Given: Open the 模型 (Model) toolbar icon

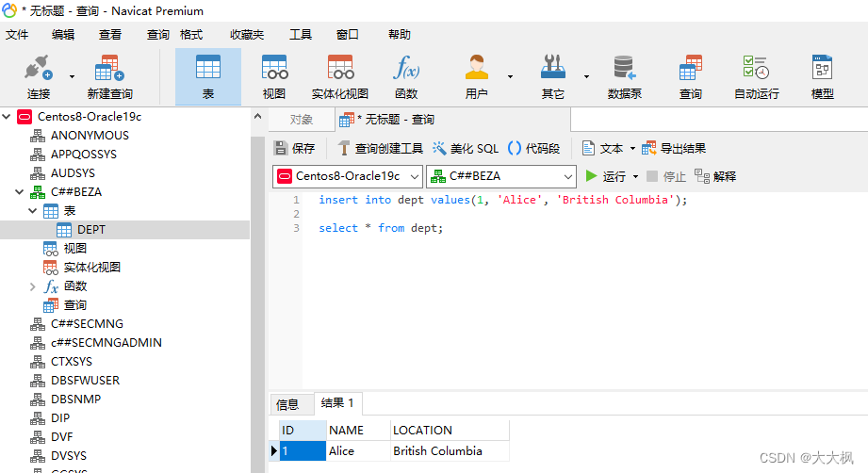Looking at the screenshot, I should (822, 77).
